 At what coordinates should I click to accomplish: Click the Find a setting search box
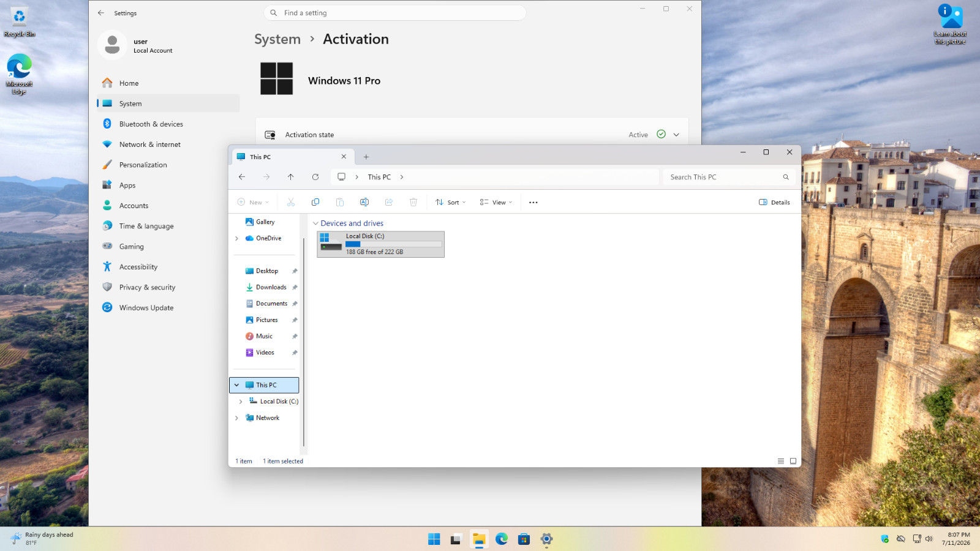[395, 13]
